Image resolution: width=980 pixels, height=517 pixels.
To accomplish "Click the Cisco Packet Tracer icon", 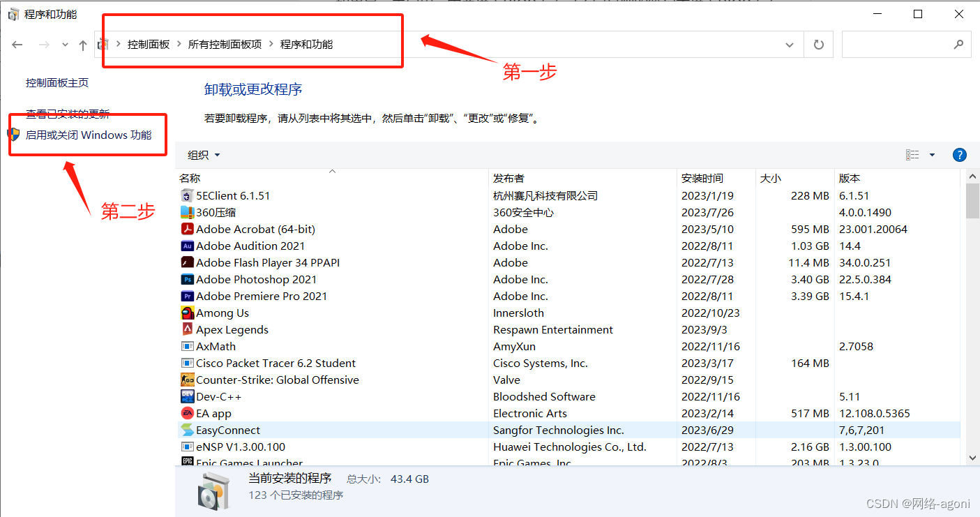I will coord(187,363).
